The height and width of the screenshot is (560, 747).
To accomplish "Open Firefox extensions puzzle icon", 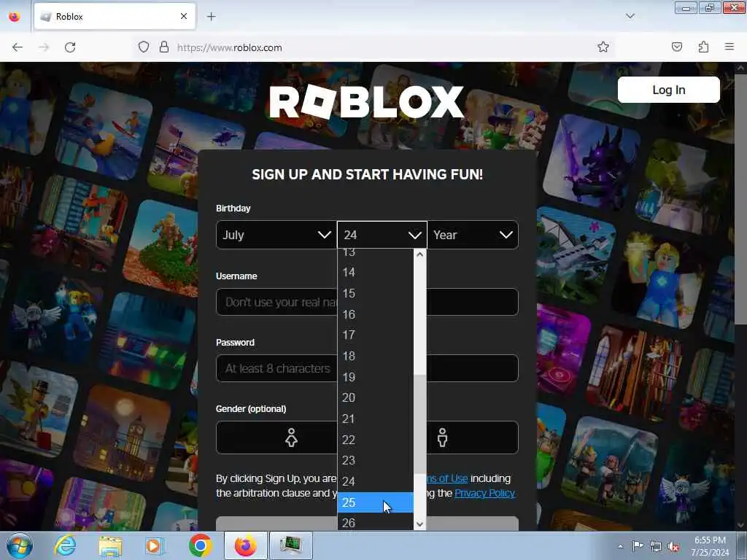I will (x=703, y=47).
